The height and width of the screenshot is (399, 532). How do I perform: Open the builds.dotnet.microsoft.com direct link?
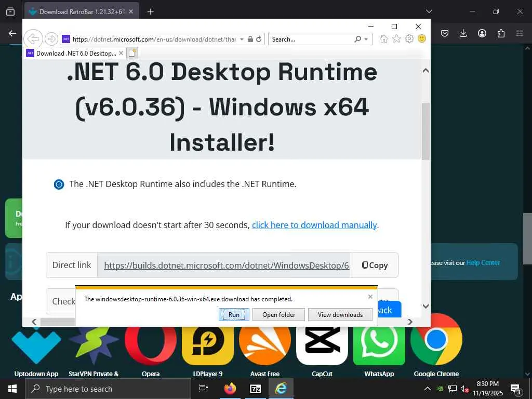227,265
